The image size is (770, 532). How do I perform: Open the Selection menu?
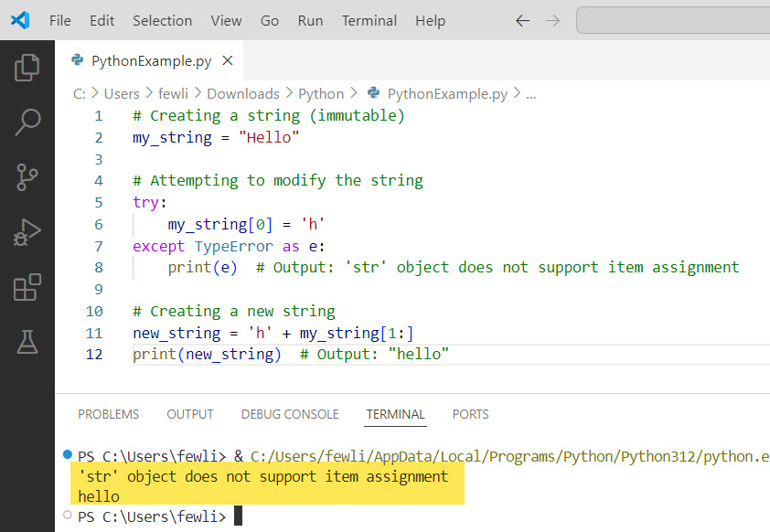pyautogui.click(x=162, y=20)
